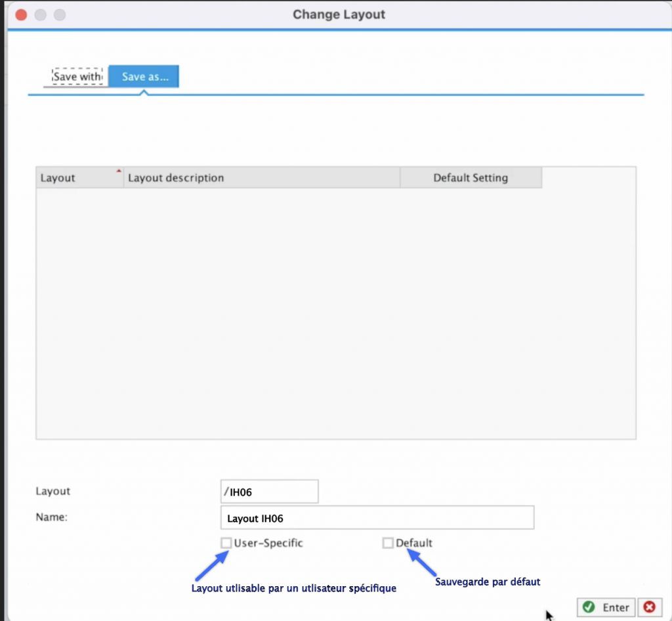Viewport: 672px width, 621px height.
Task: Click the minimize button in the title bar
Action: (x=40, y=14)
